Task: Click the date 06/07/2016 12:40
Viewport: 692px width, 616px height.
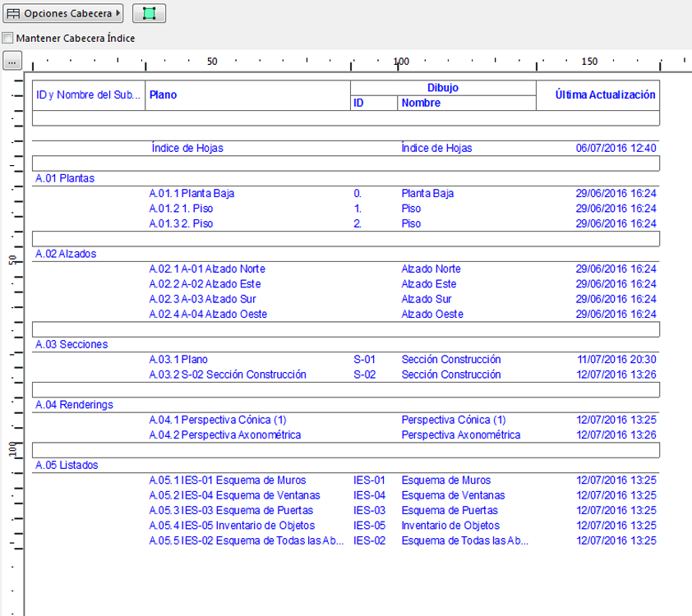Action: [x=616, y=148]
